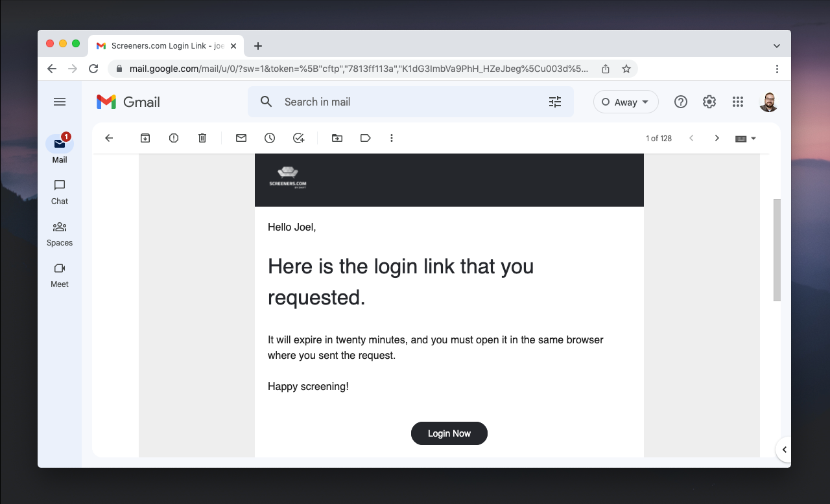830x504 pixels.
Task: Open the Away status dropdown
Action: 625,102
